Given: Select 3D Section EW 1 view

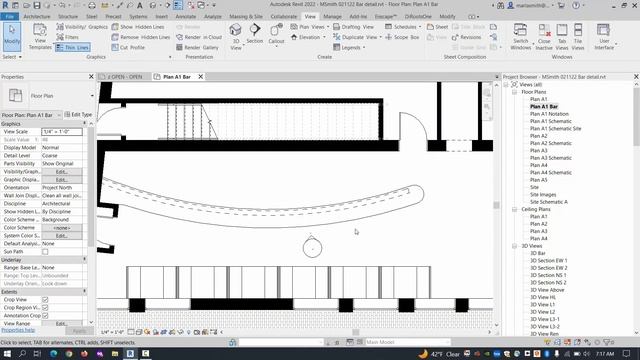Looking at the screenshot, I should click(549, 260).
